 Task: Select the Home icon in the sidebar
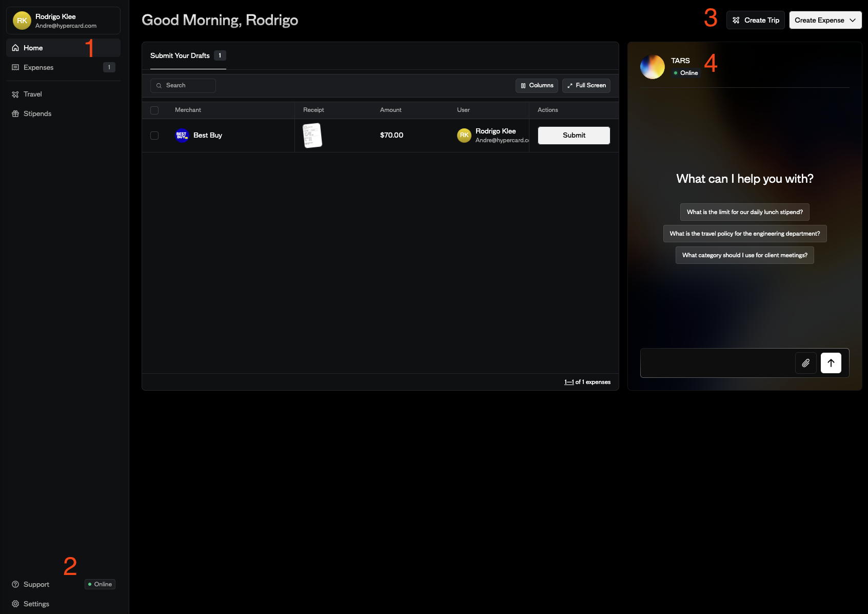[x=16, y=47]
